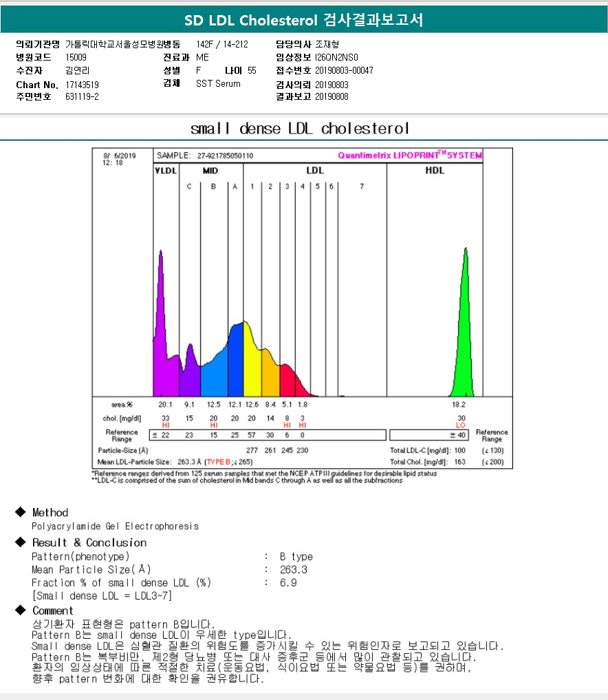Viewport: 608px width, 700px height.
Task: Click the 'VLDL' column header in chart
Action: (166, 171)
